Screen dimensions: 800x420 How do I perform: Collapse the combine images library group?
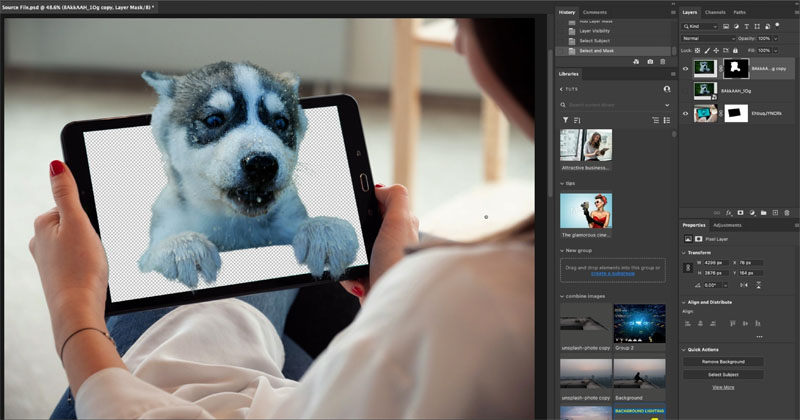pos(562,296)
